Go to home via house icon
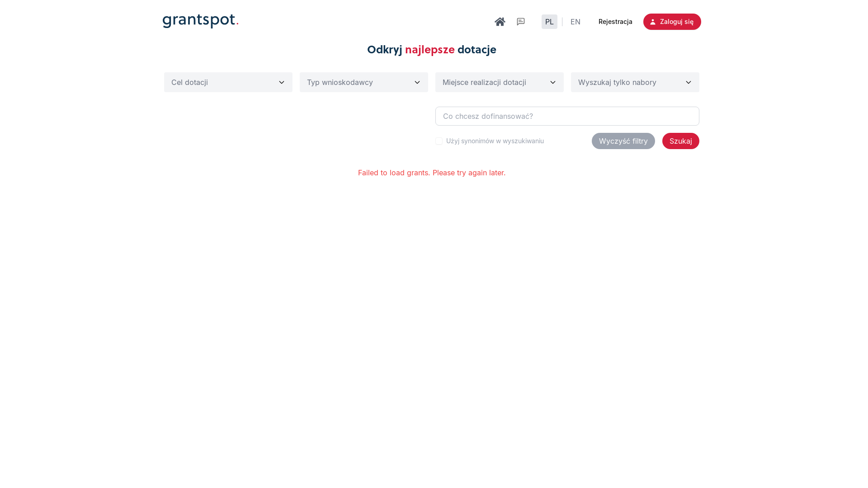868x488 pixels. [x=500, y=22]
